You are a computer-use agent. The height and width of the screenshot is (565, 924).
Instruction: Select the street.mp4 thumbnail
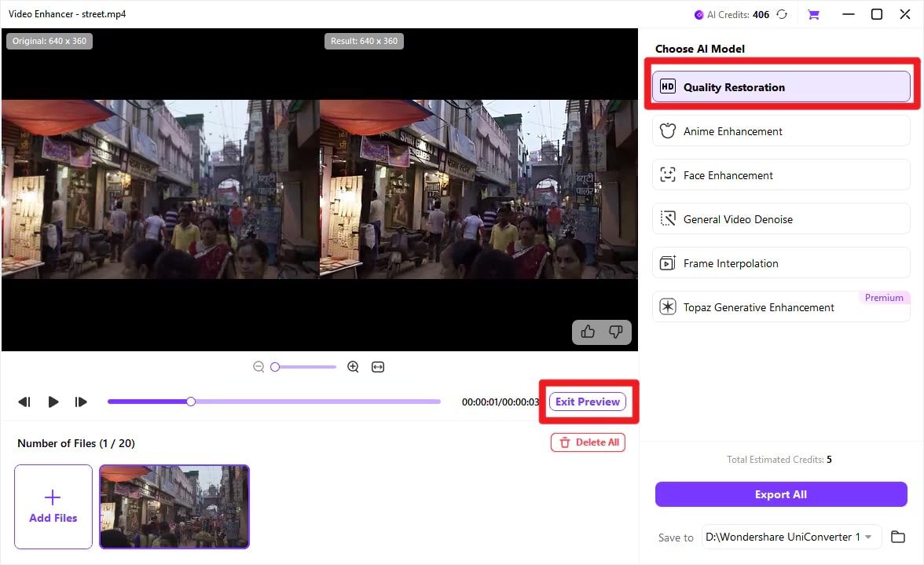(174, 506)
